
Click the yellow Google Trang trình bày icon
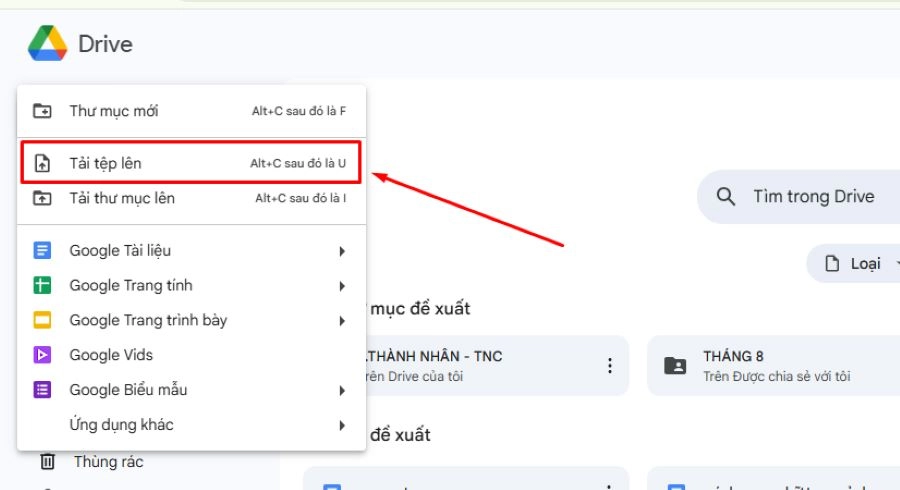pyautogui.click(x=42, y=320)
